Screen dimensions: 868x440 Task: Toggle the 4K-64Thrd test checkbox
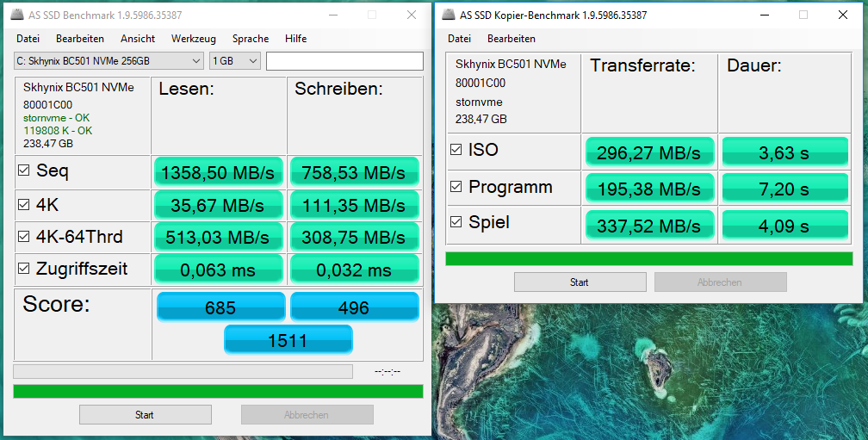coord(24,238)
